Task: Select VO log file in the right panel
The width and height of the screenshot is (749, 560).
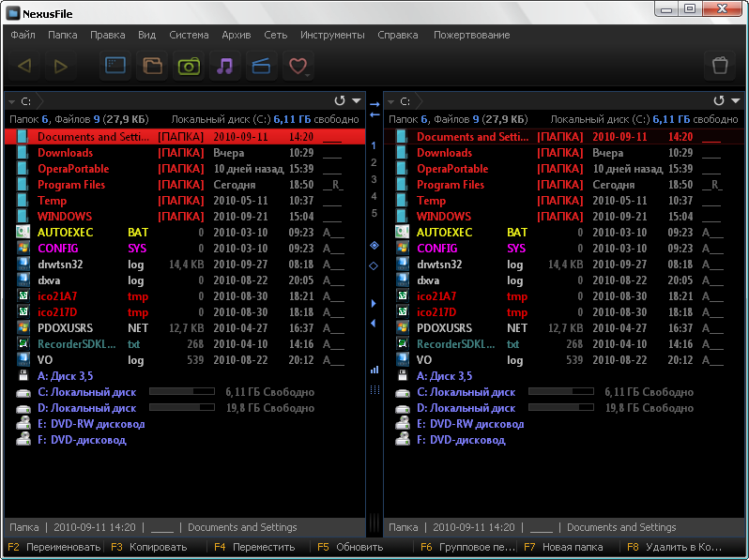Action: pos(564,360)
